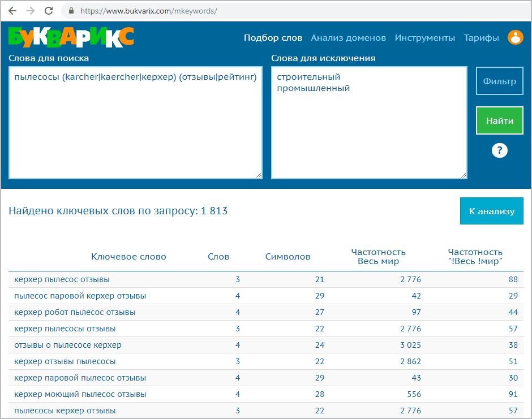Click keyword 'керхер моющий пылесос отзывы'
Screen dimensions: 532x419
[80, 394]
